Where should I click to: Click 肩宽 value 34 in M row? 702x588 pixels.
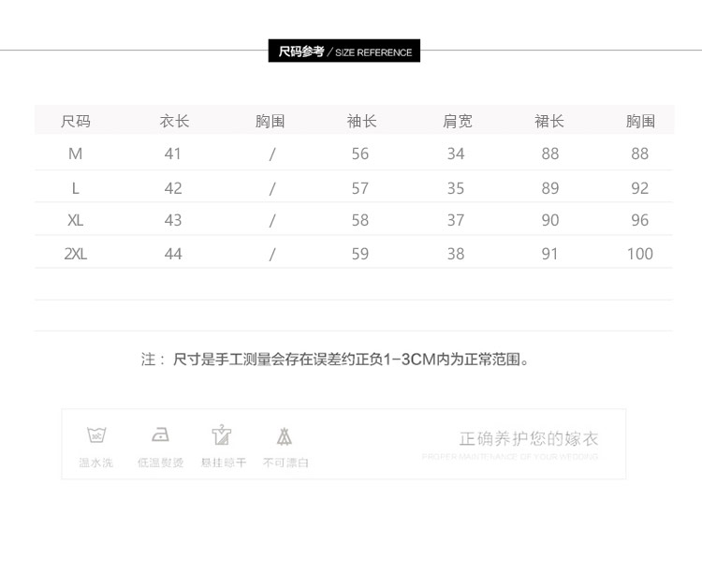(x=456, y=154)
